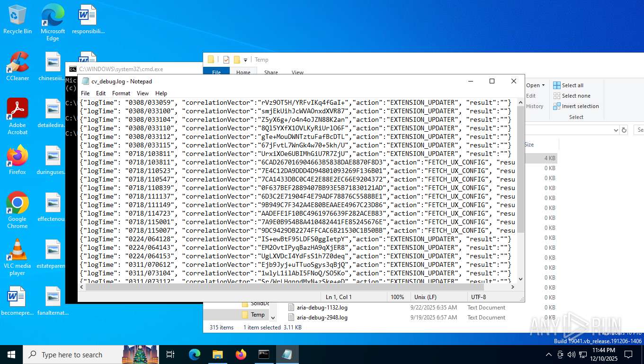Screen dimensions: 644x364
Task: Open Notepad File menu
Action: point(85,93)
